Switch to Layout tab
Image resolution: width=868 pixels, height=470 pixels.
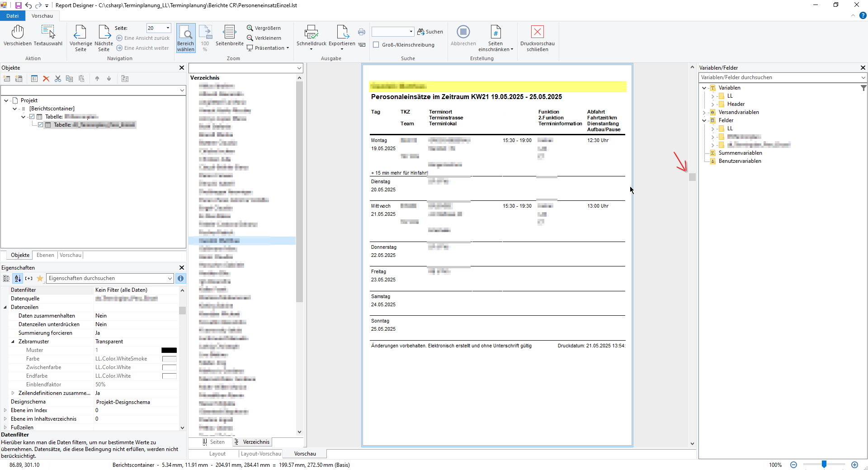[x=217, y=454]
